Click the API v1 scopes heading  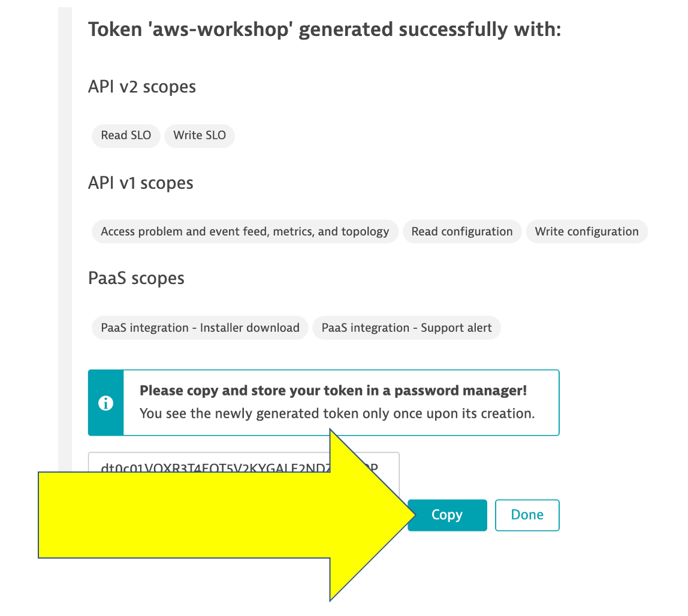tap(141, 183)
